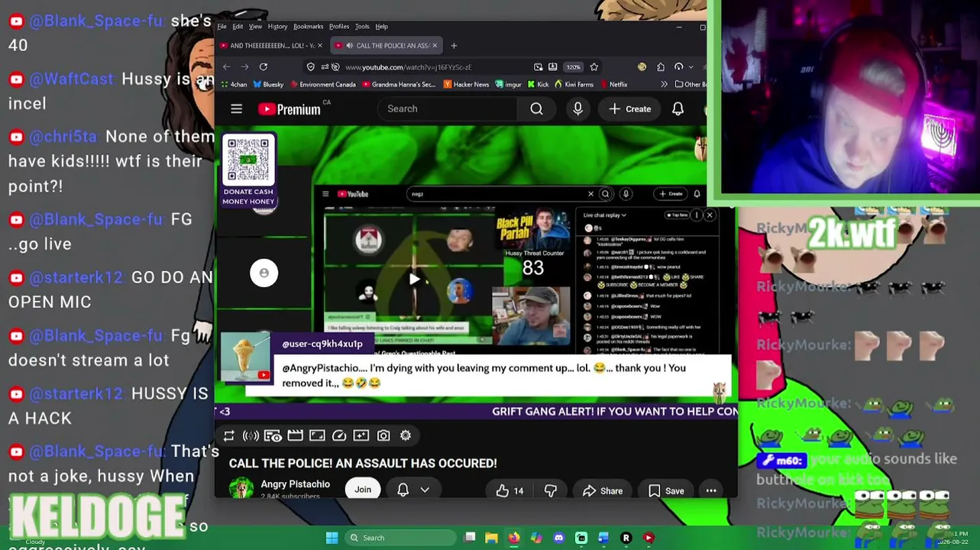Click the audio boost waves icon
The image size is (980, 550).
251,435
